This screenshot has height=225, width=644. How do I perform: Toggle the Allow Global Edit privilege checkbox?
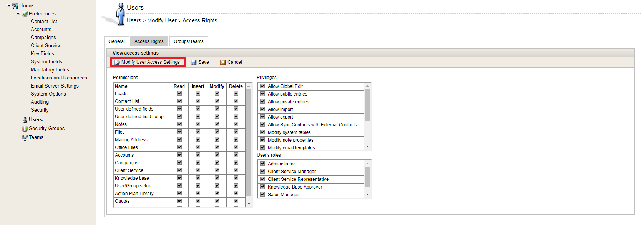(262, 86)
